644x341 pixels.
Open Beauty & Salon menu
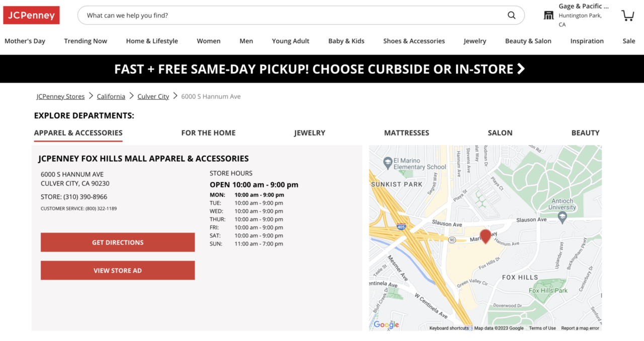528,41
